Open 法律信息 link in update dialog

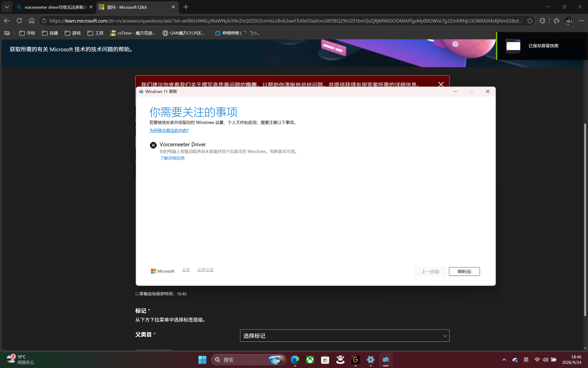click(206, 269)
